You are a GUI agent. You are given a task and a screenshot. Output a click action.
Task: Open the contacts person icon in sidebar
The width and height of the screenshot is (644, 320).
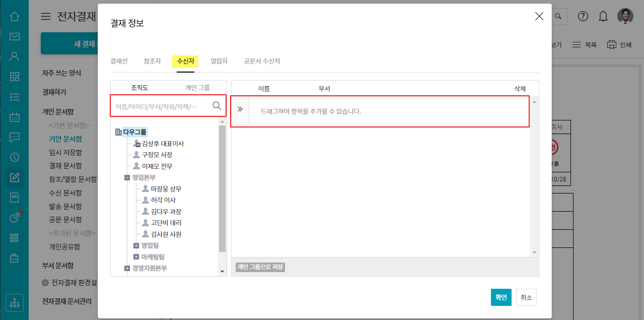tap(15, 56)
